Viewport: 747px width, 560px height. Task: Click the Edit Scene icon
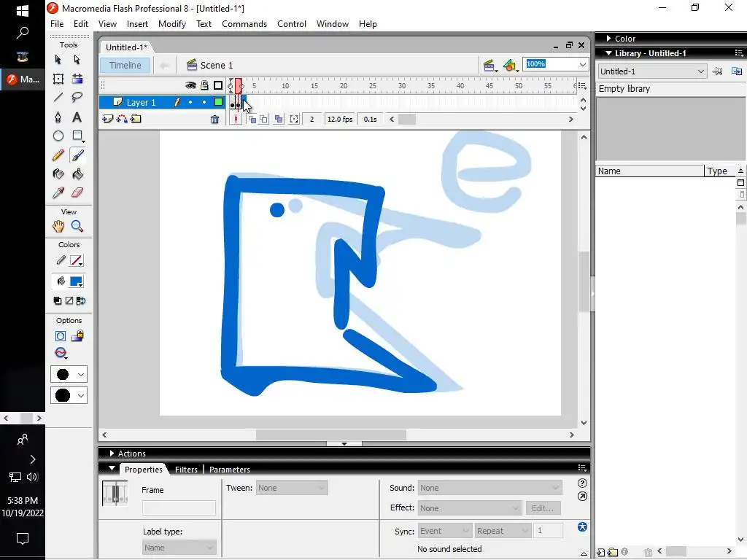489,66
